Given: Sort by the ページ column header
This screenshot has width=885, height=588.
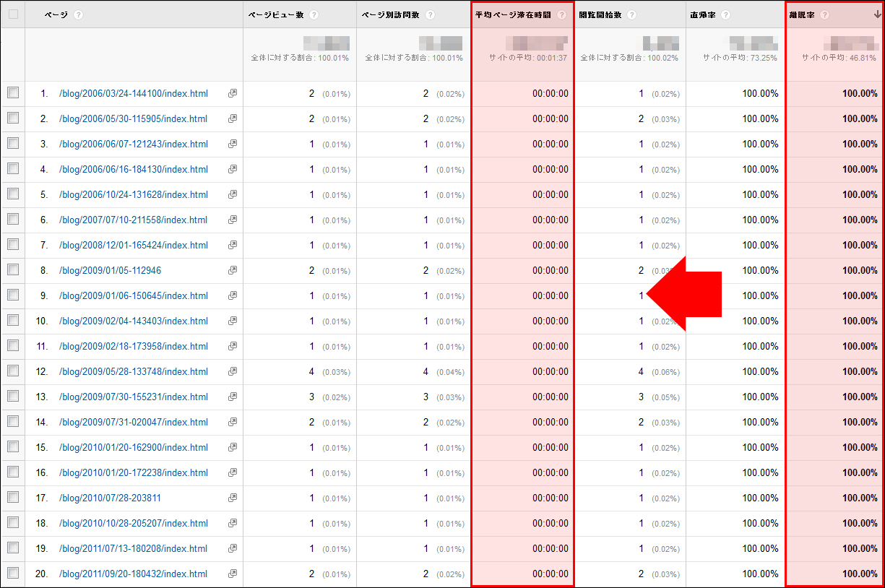Looking at the screenshot, I should (x=56, y=15).
